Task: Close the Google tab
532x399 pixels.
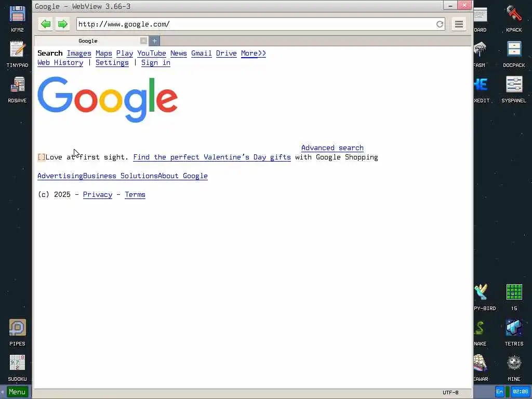Action: coord(143,41)
